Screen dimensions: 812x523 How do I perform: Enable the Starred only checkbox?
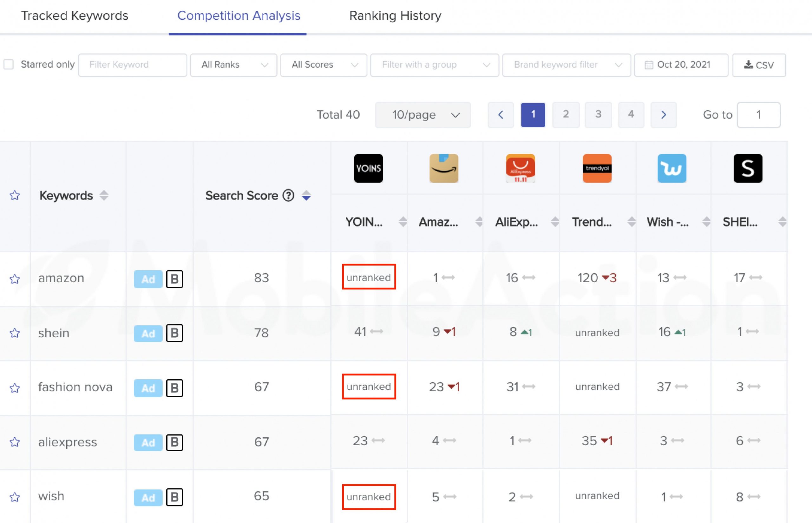9,64
